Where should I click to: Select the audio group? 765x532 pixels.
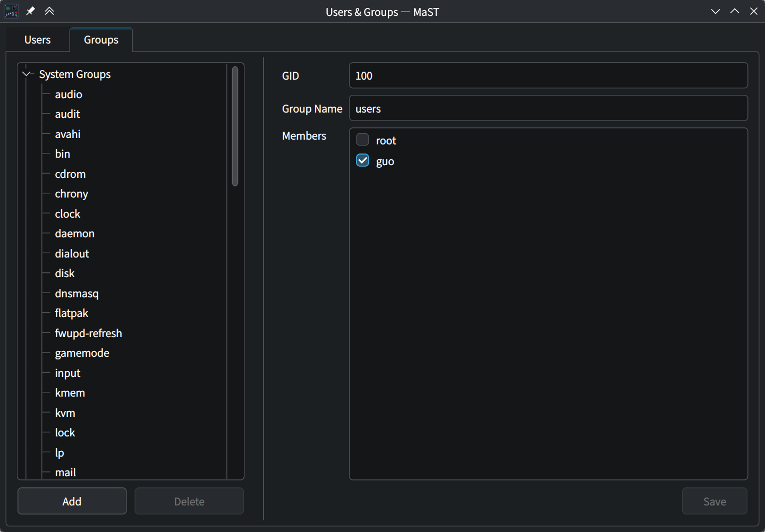click(69, 95)
